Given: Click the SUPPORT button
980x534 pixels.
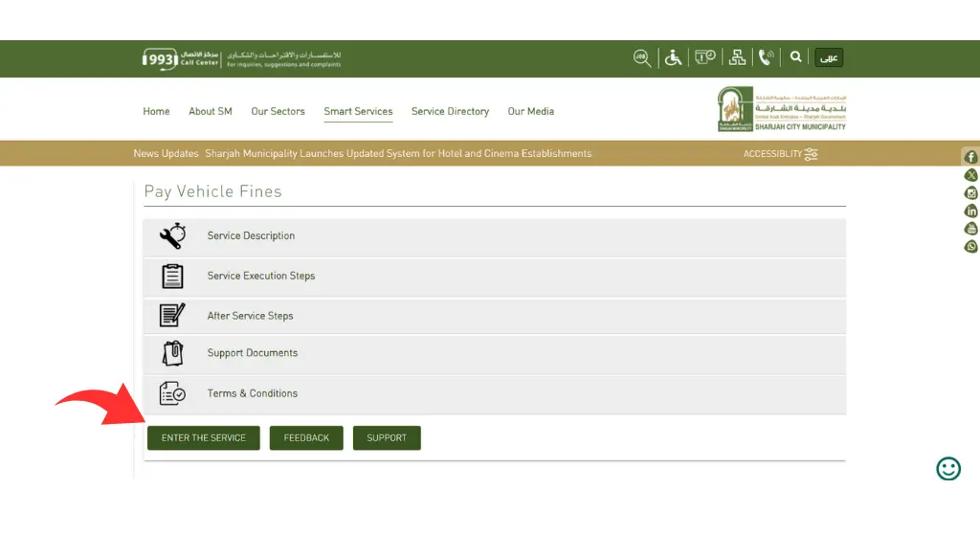Looking at the screenshot, I should coord(387,437).
